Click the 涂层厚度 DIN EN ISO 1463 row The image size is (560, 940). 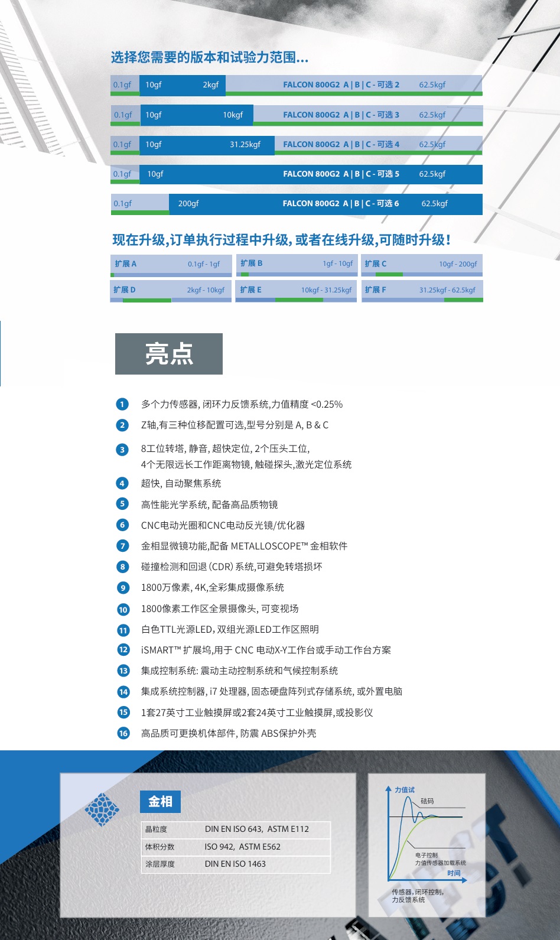[235, 864]
